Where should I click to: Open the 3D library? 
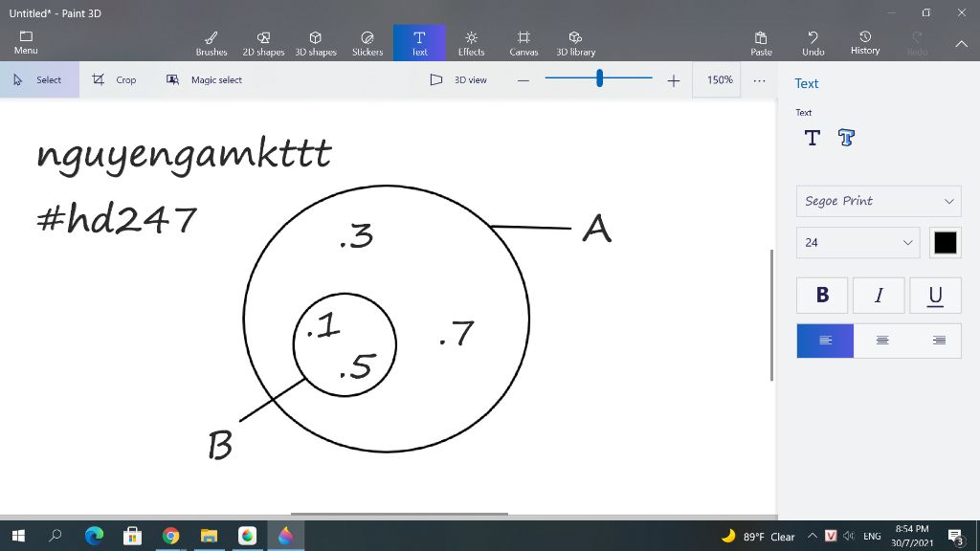coord(575,43)
